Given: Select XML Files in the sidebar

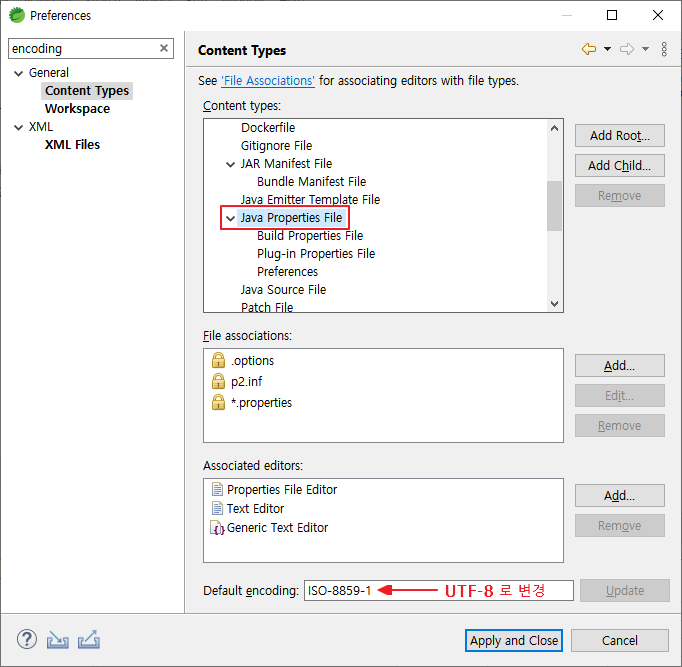Looking at the screenshot, I should [x=72, y=145].
